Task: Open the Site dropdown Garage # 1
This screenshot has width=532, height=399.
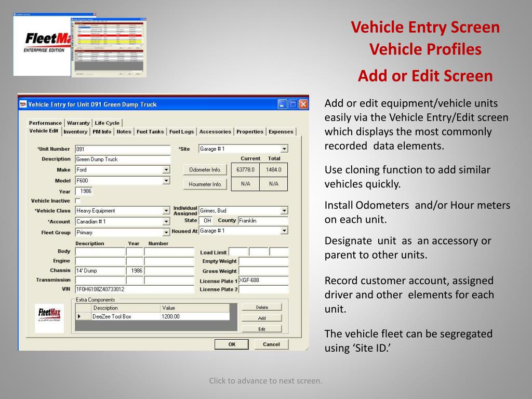Action: click(284, 149)
